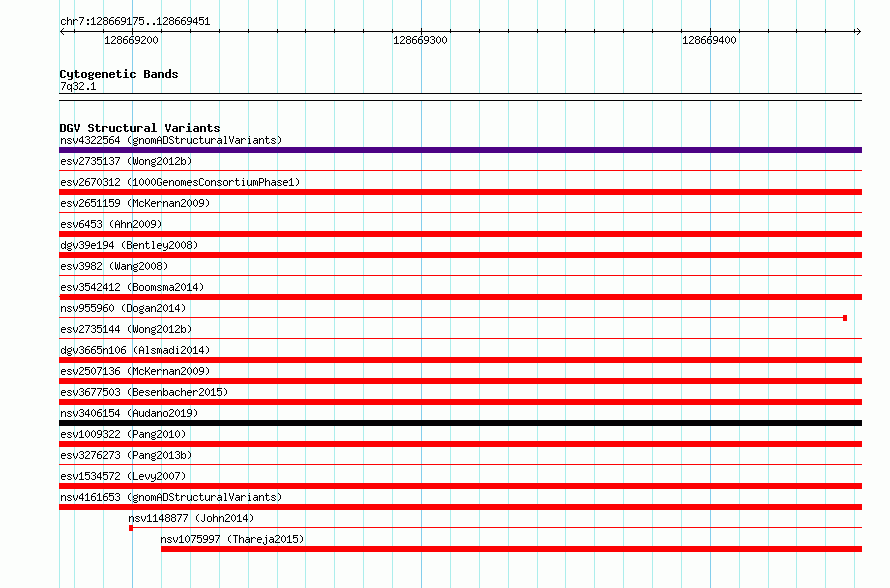Click the small red end marker of nsv955960

[845, 318]
